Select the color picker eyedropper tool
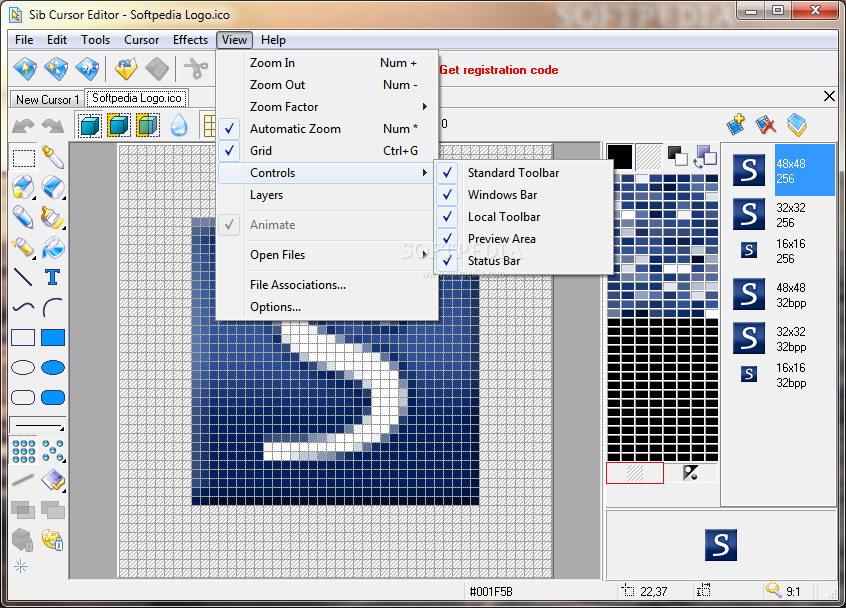Screen dimensions: 846x608 click(x=53, y=158)
